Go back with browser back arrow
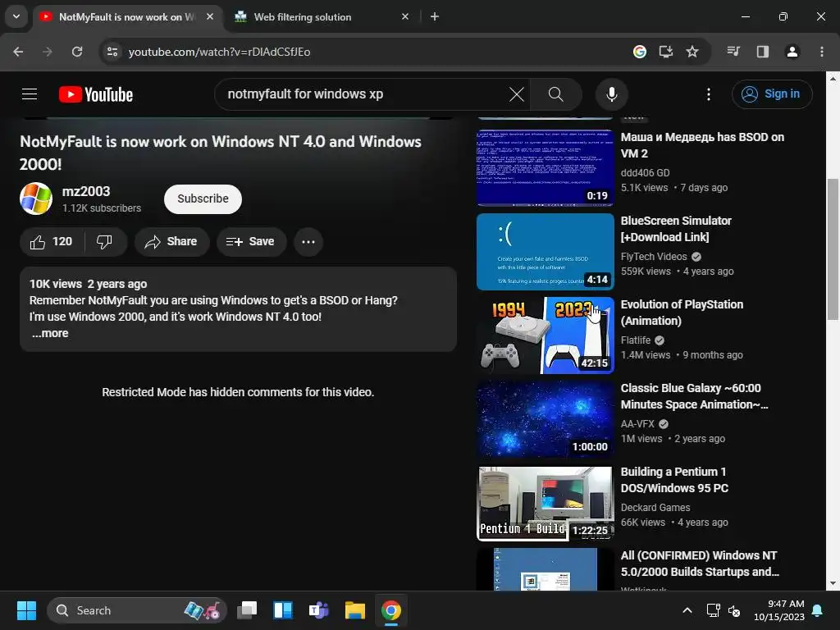Screen dimensions: 840x630 click(18, 52)
